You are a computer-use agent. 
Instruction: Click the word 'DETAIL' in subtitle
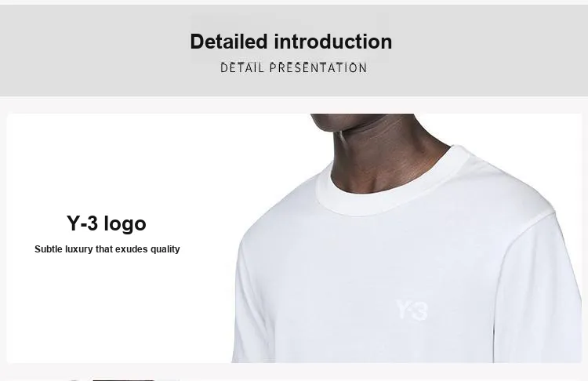pyautogui.click(x=242, y=68)
